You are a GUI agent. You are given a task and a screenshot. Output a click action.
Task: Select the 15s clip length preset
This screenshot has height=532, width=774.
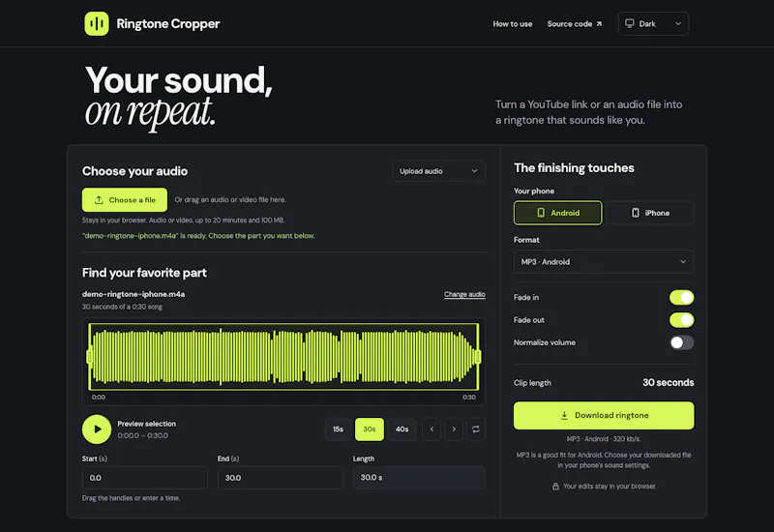coord(338,429)
